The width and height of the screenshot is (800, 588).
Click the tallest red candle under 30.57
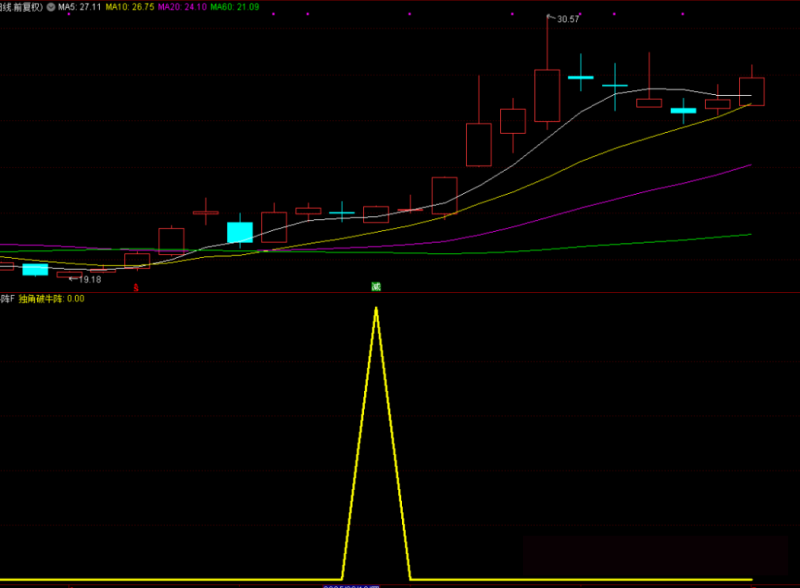pos(547,95)
